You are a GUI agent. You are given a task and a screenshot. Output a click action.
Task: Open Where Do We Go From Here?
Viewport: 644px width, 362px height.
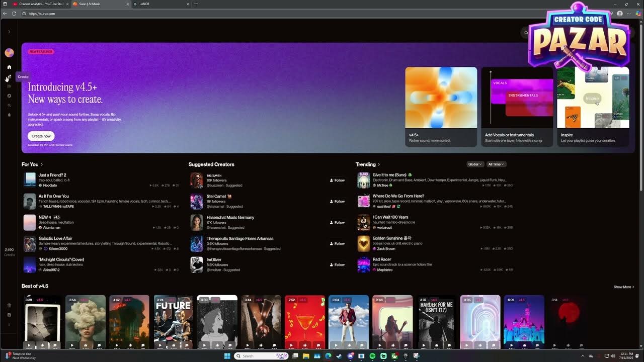point(398,196)
